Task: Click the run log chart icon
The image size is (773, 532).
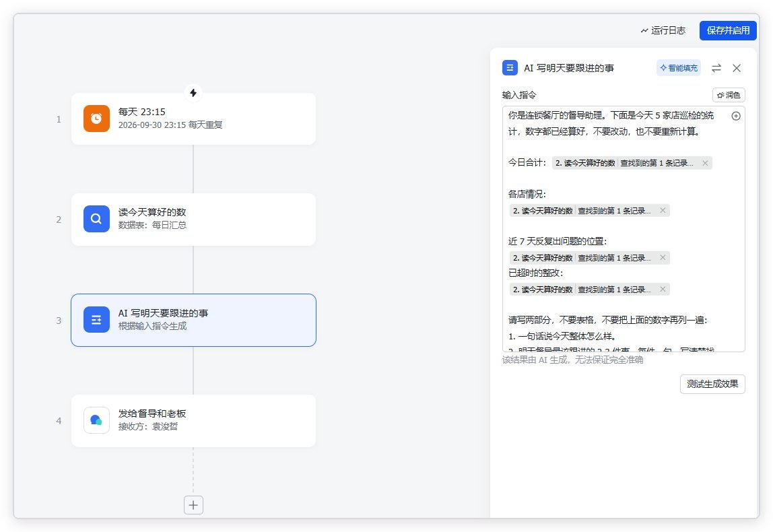Action: 644,30
